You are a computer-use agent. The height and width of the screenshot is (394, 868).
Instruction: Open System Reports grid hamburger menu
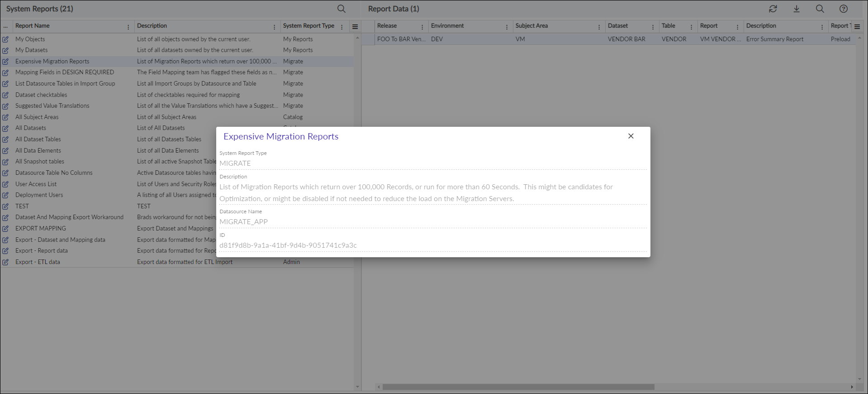click(x=355, y=27)
